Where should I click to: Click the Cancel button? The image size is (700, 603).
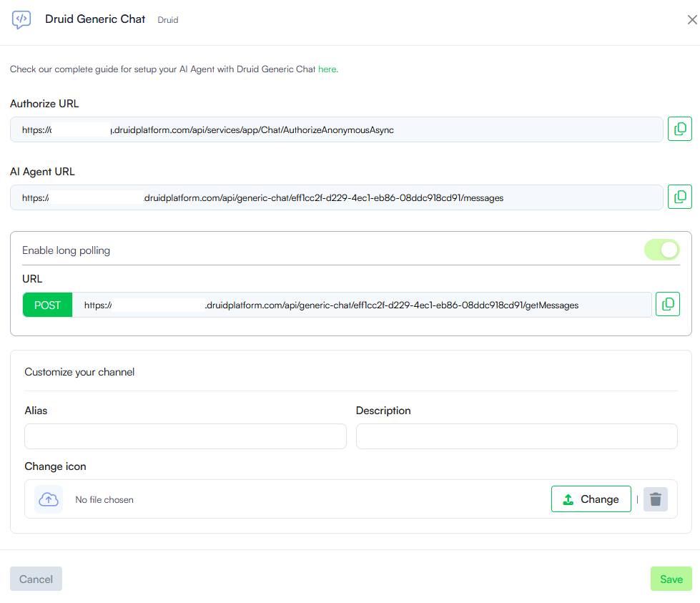click(x=36, y=579)
